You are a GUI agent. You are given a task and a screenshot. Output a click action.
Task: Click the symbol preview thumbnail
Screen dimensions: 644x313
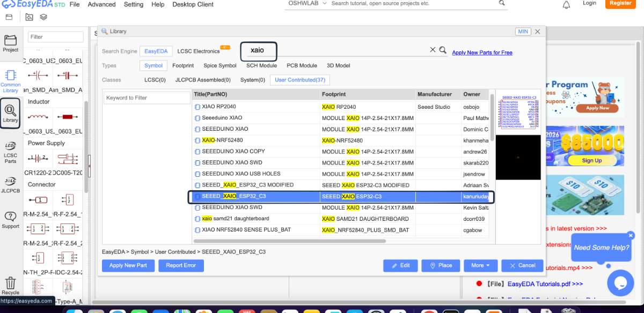[x=518, y=113]
